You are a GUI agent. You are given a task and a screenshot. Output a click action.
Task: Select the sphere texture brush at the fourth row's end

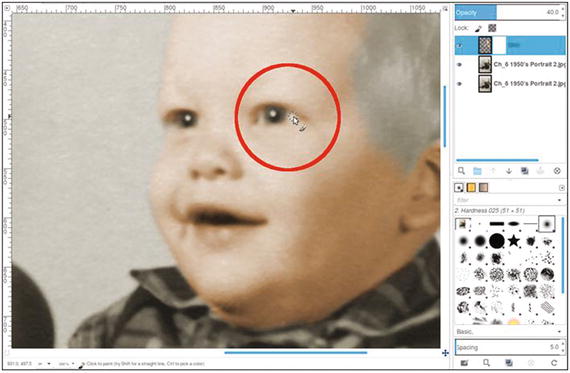(x=547, y=274)
